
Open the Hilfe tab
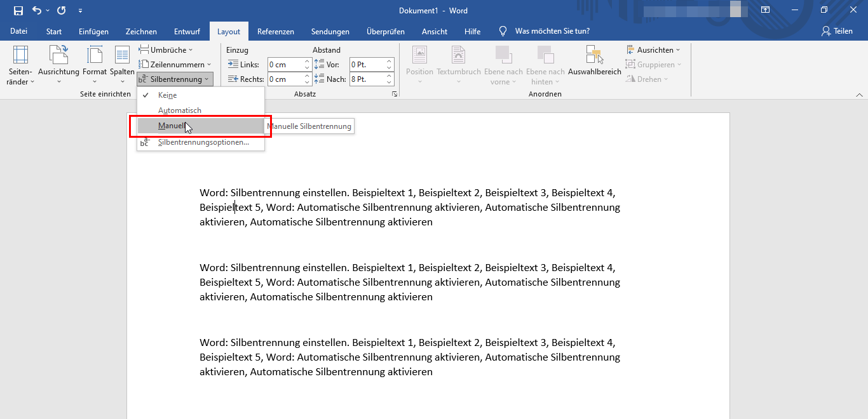click(x=472, y=32)
